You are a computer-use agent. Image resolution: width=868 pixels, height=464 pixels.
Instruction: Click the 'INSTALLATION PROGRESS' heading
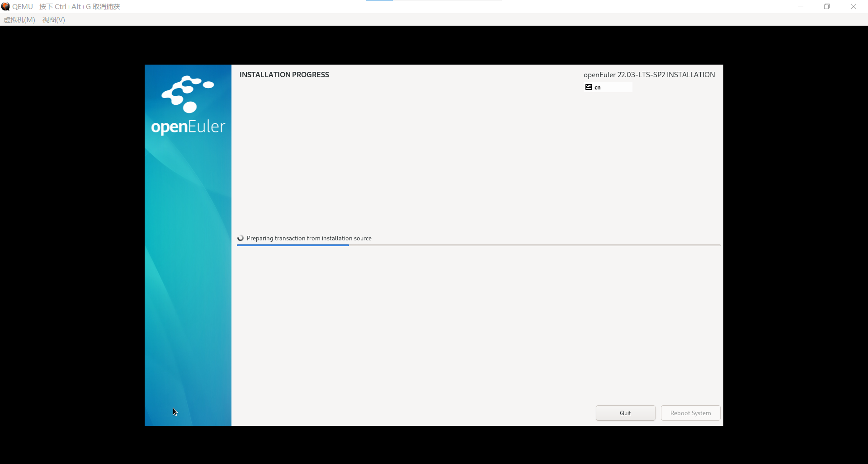pos(284,75)
